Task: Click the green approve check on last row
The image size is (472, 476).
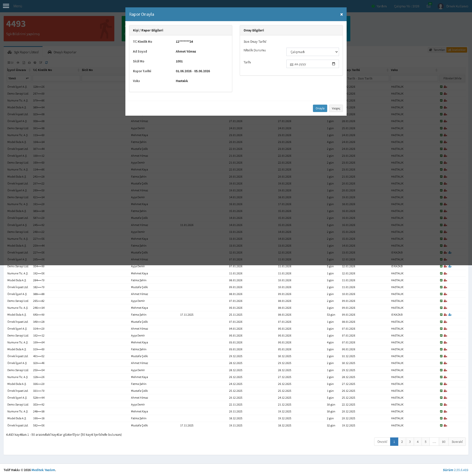Action: tap(441, 425)
